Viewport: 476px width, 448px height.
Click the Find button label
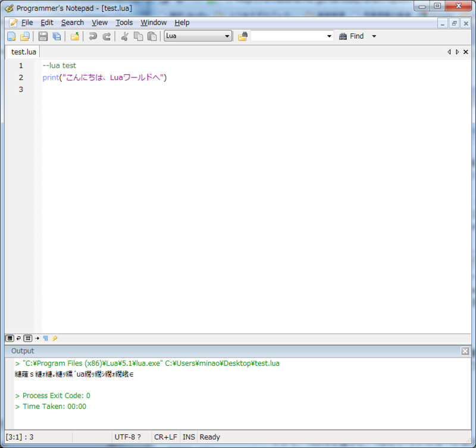point(356,36)
